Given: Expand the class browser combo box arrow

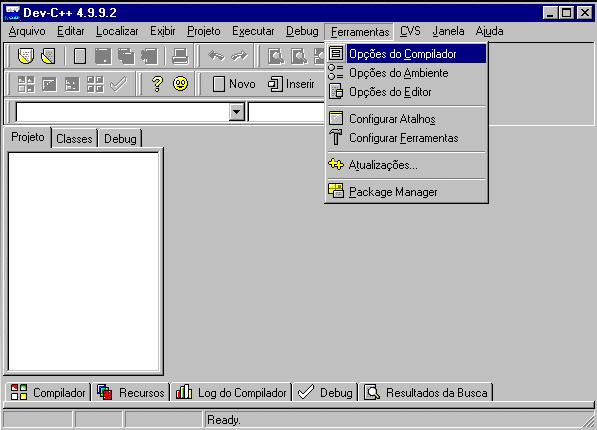Looking at the screenshot, I should click(236, 112).
